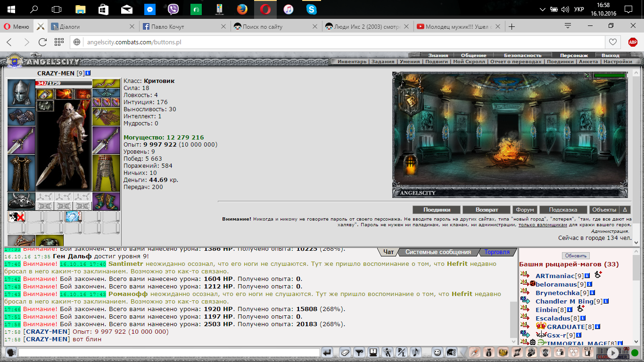The image size is (644, 362).
Task: Click the player list vertical scrollbar
Action: click(x=636, y=297)
